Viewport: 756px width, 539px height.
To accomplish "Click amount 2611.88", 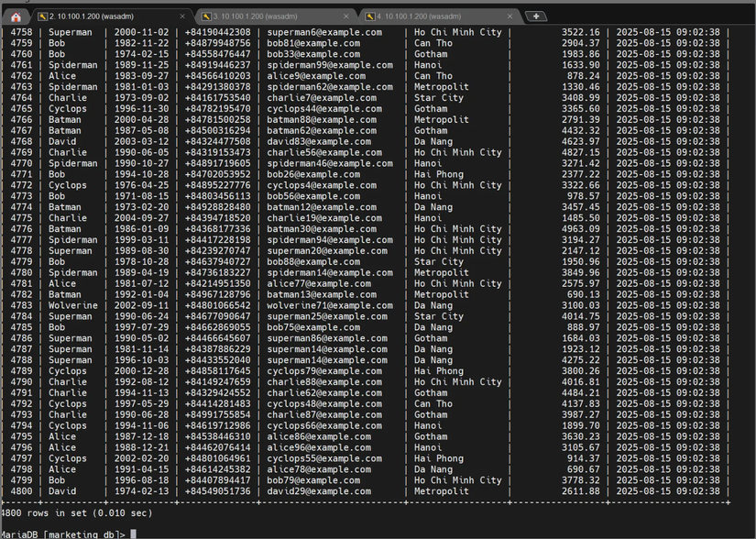I will (x=581, y=491).
